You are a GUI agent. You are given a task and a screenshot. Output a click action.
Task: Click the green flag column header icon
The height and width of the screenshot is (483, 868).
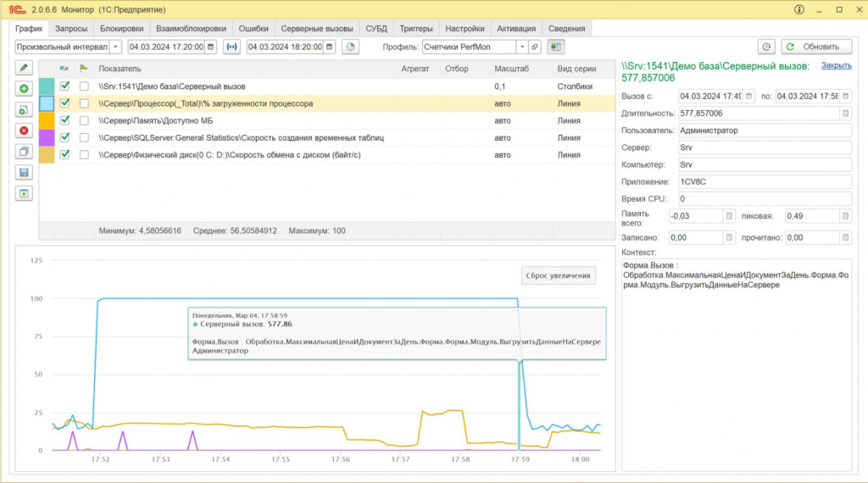point(84,69)
